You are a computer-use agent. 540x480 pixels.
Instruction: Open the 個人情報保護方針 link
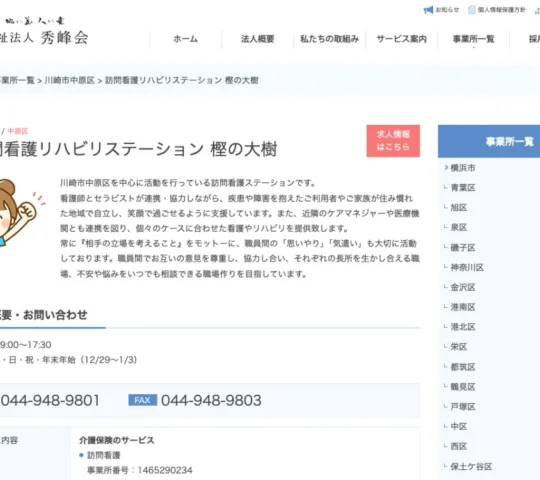point(501,10)
